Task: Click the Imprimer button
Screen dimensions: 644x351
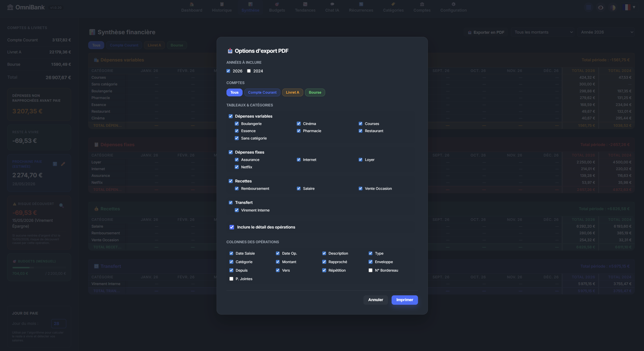Action: coord(405,300)
